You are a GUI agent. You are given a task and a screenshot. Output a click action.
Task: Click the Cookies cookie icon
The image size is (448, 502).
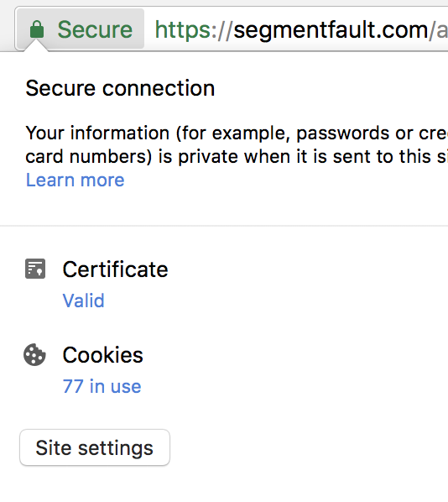click(x=34, y=355)
